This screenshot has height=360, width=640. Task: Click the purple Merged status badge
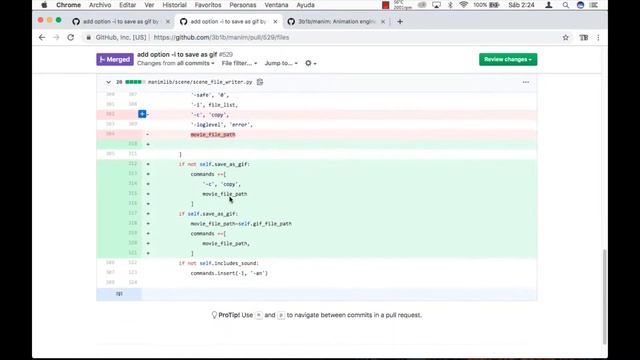(115, 59)
